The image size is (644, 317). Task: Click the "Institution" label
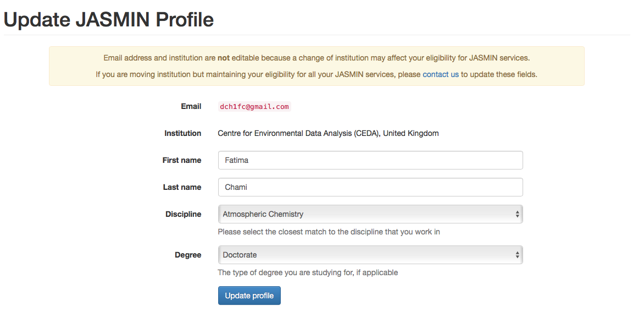(183, 133)
